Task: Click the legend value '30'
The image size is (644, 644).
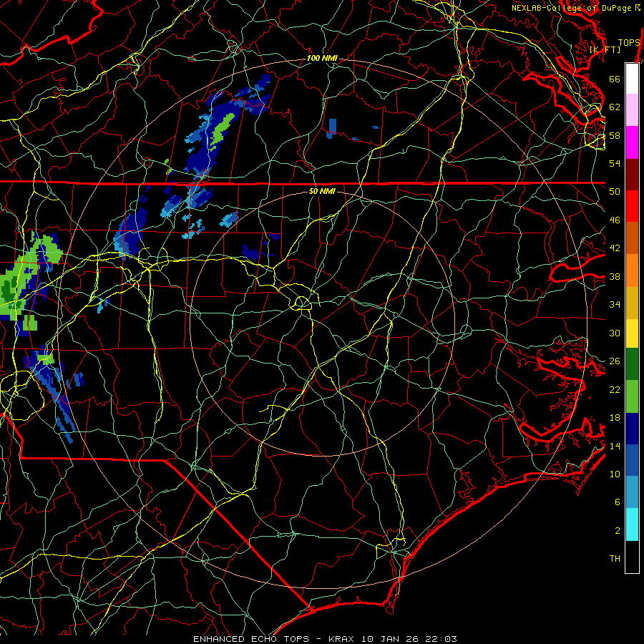Action: click(615, 333)
